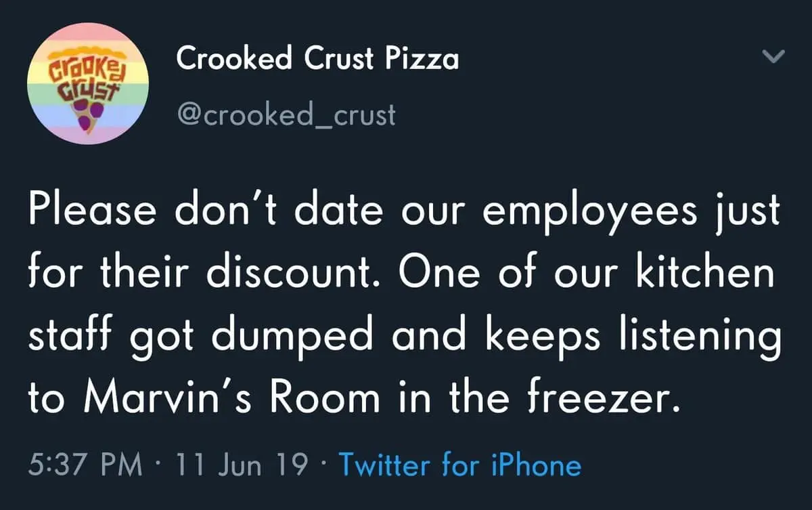Click the caret beside the tweet header

tap(774, 58)
